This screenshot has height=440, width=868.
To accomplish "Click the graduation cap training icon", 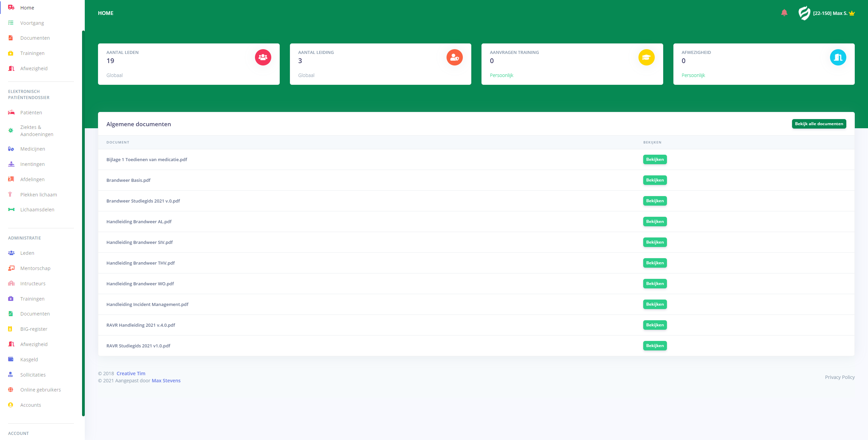I will (x=646, y=57).
